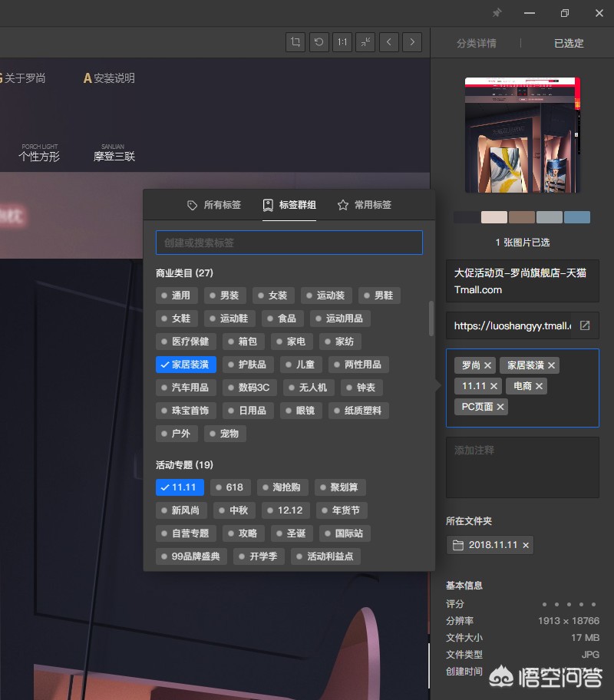
Task: Remove the 2018.11.11 folder association
Action: pos(525,545)
